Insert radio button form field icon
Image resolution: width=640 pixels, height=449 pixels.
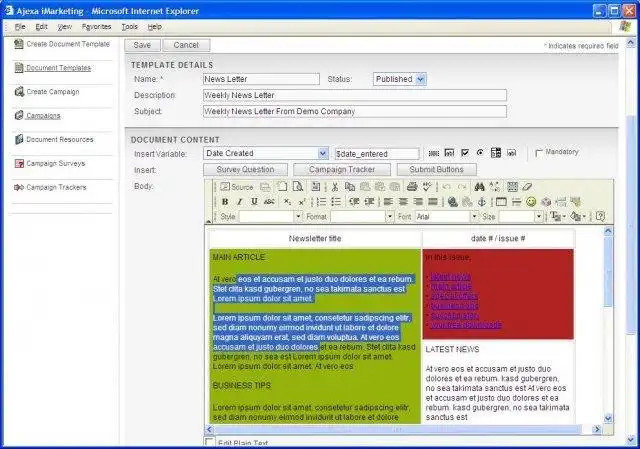[480, 153]
